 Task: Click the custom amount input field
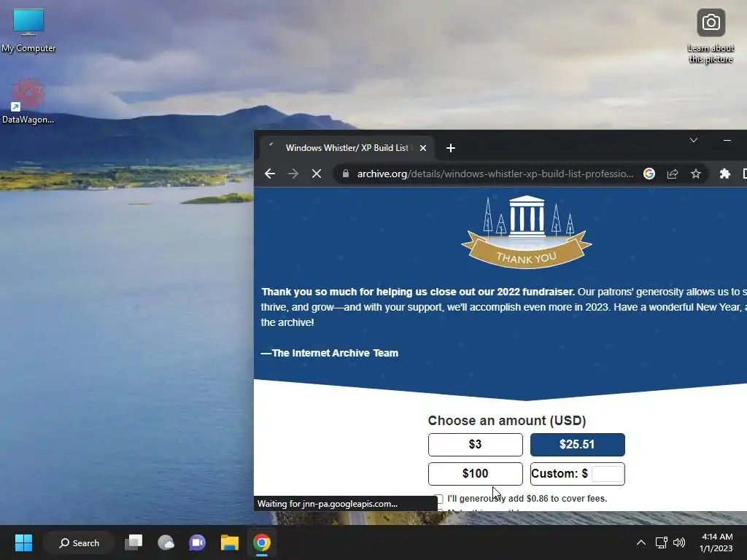coord(607,474)
